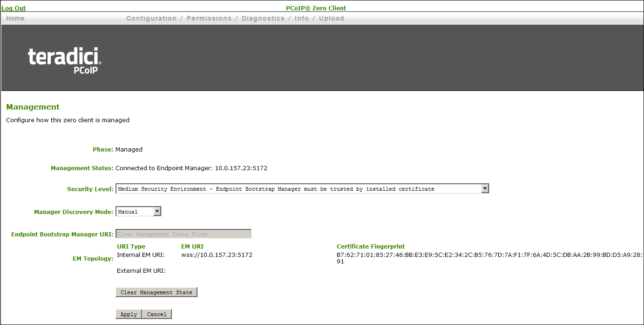Image resolution: width=644 pixels, height=325 pixels.
Task: Click the Security Level label
Action: click(90, 189)
